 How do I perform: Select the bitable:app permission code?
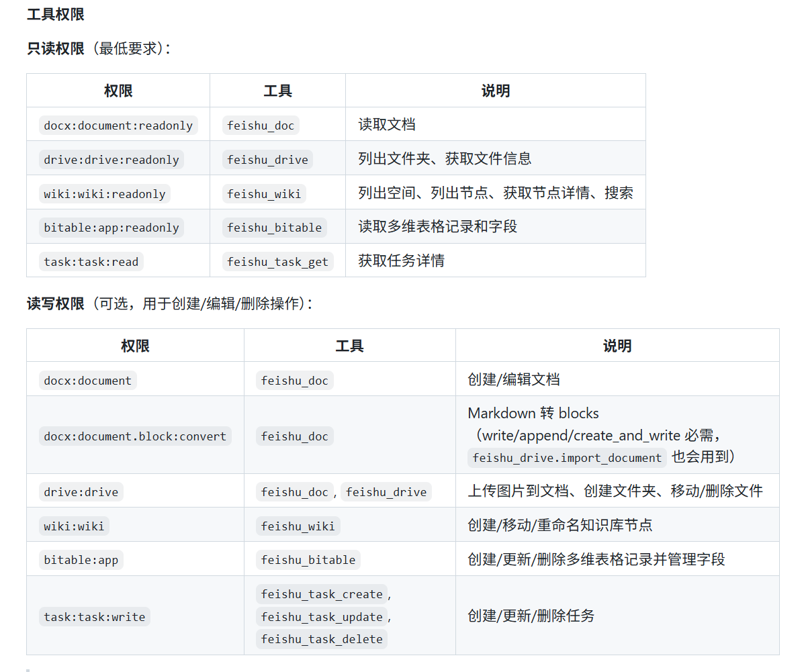(x=81, y=560)
